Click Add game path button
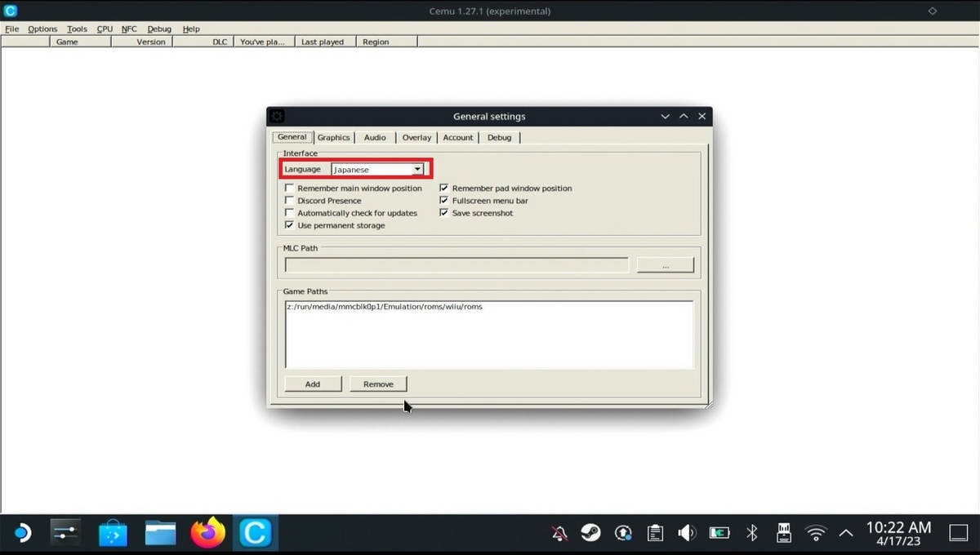Viewport: 980px width, 555px height. 313,384
